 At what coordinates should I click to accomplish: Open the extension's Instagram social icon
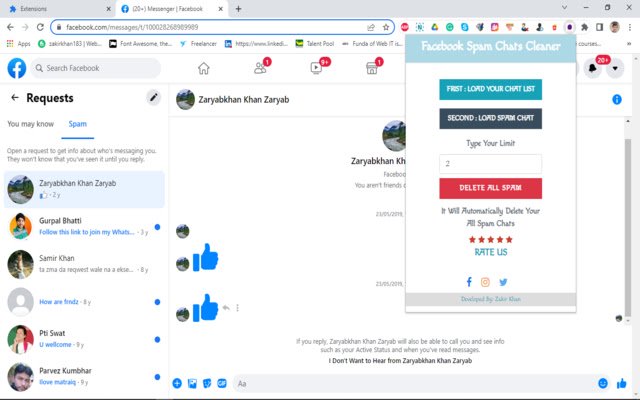pyautogui.click(x=485, y=282)
